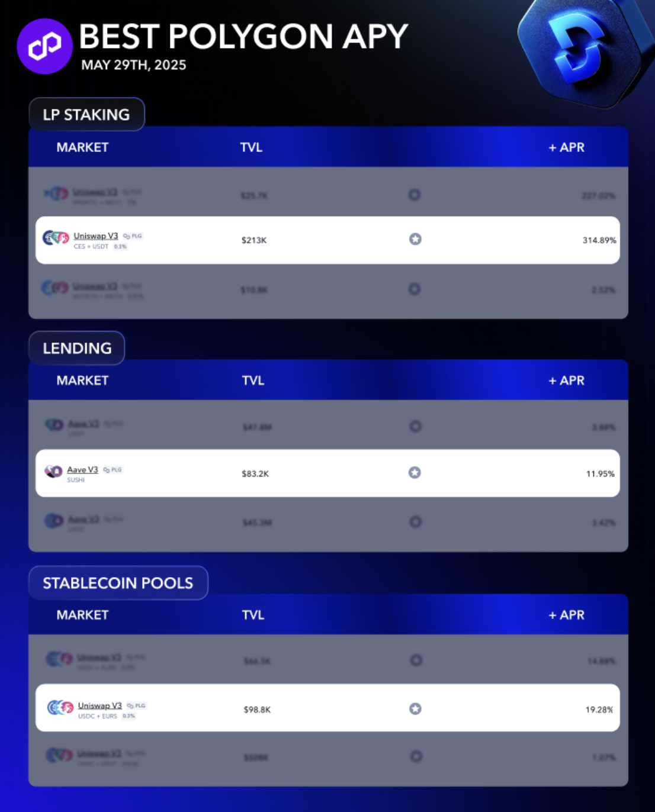Viewport: 655px width, 812px height.
Task: Open the Uniswap V3 CES + USDT link
Action: pyautogui.click(x=95, y=236)
